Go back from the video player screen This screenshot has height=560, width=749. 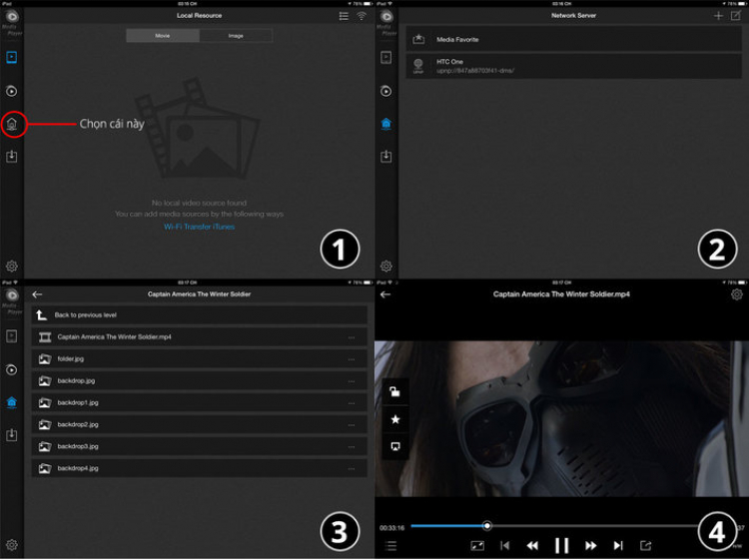385,294
